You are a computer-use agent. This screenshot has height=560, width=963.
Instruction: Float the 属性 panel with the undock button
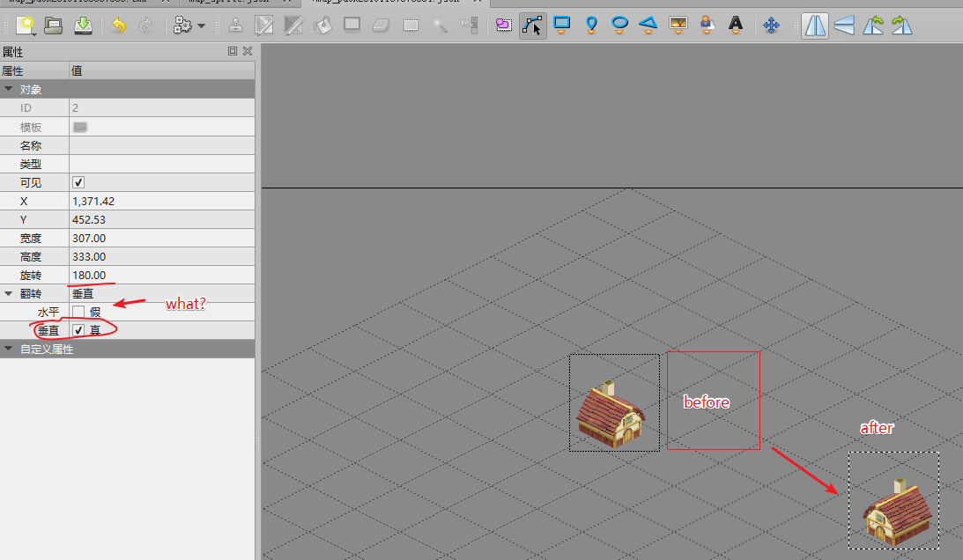point(232,51)
